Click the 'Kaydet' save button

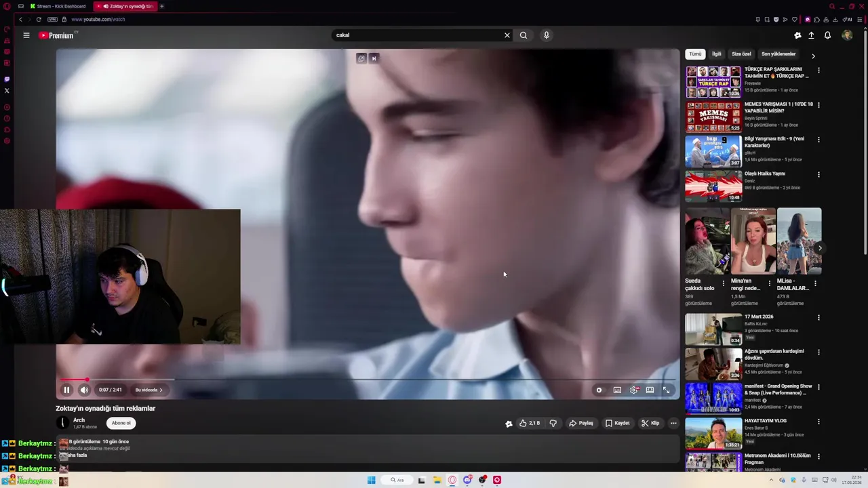(x=618, y=423)
